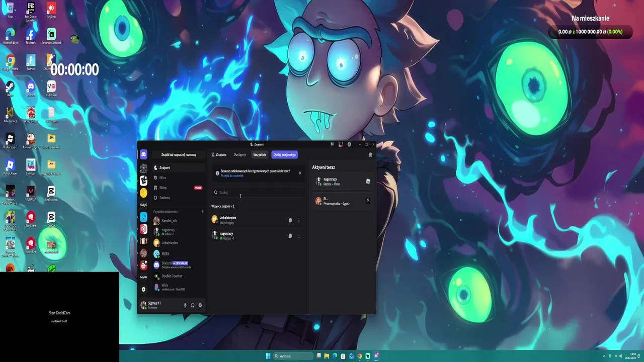This screenshot has width=644, height=362.
Task: Click the flag icon in Discord title bar
Action: pos(332,144)
